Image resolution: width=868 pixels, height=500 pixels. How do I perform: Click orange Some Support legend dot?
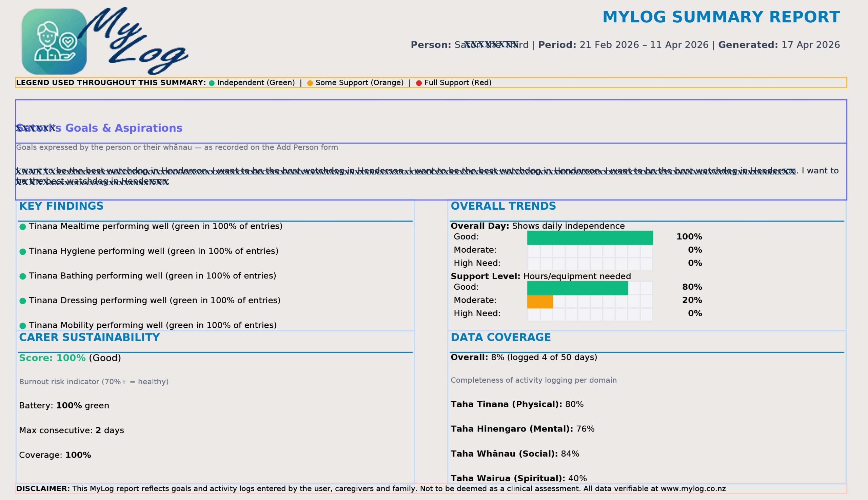tap(310, 83)
